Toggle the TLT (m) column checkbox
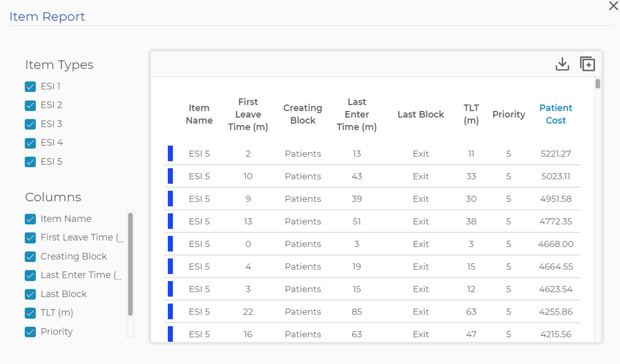Viewport: 620px width, 364px height. pyautogui.click(x=30, y=313)
